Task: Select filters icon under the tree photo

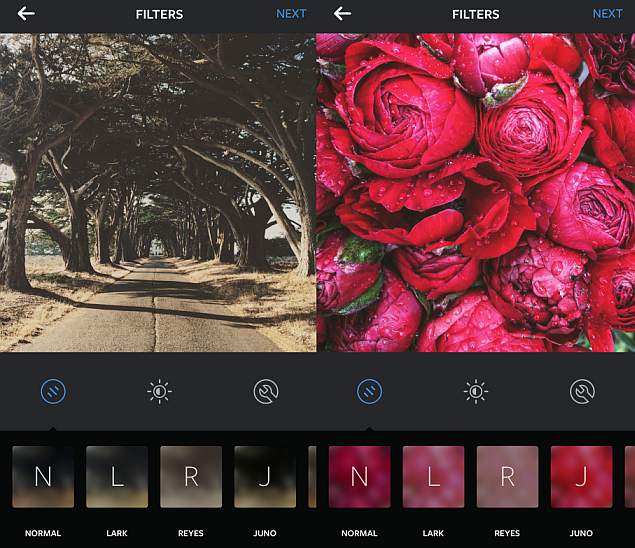Action: (x=53, y=391)
